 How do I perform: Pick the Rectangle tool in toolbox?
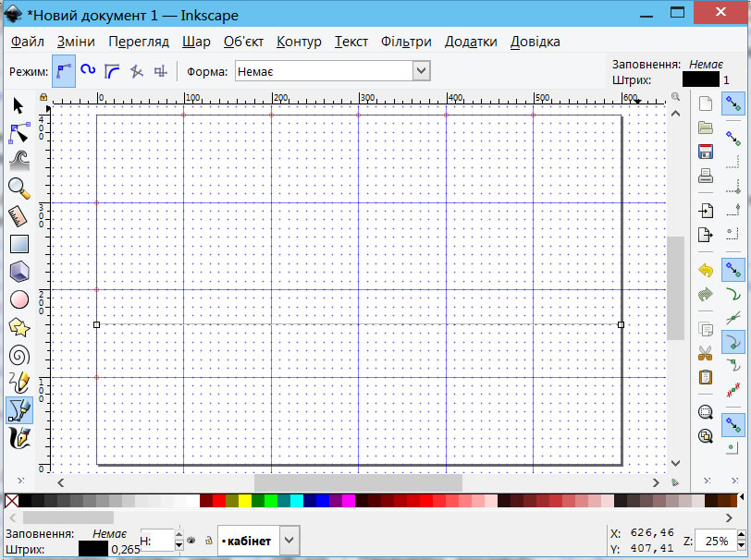click(x=18, y=244)
